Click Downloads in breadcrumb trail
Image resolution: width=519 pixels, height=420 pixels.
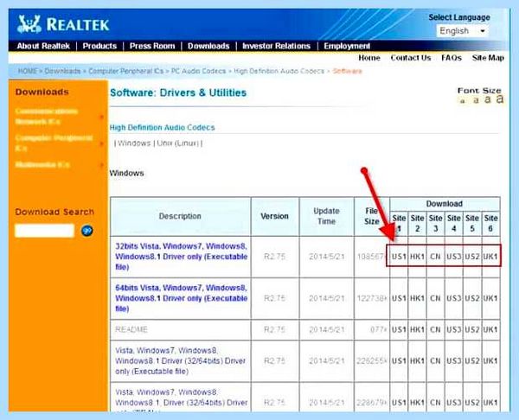62,71
